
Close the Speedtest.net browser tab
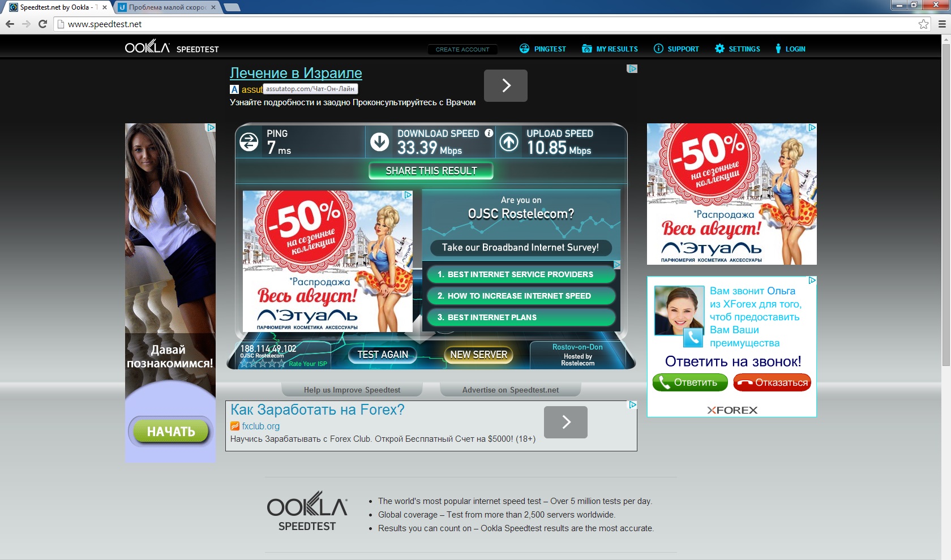tap(105, 7)
